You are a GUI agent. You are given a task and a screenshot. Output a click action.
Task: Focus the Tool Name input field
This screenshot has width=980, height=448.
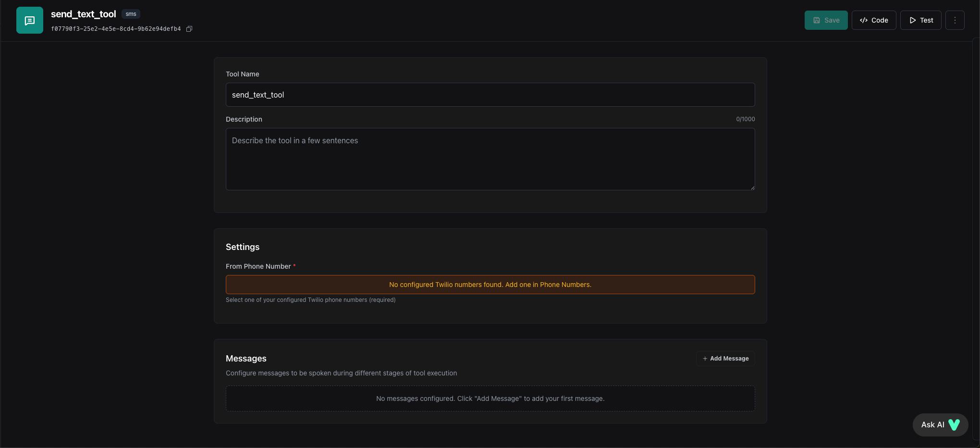[490, 95]
